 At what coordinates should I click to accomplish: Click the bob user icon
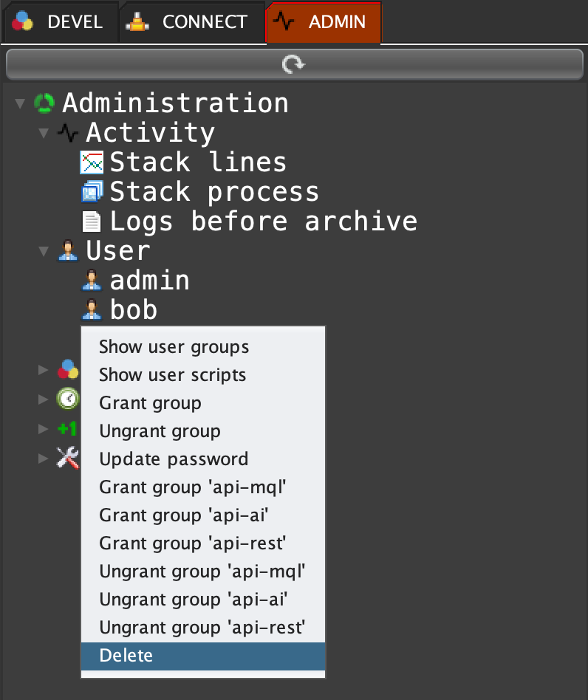click(92, 310)
